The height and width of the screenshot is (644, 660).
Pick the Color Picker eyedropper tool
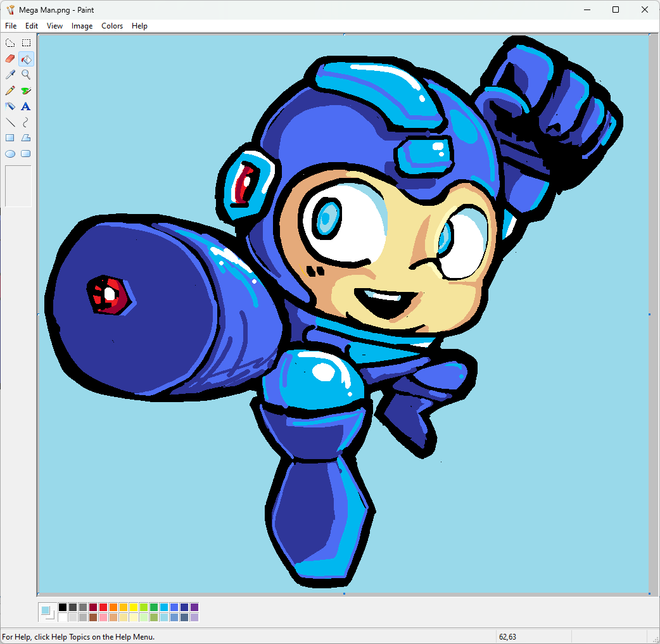point(10,75)
